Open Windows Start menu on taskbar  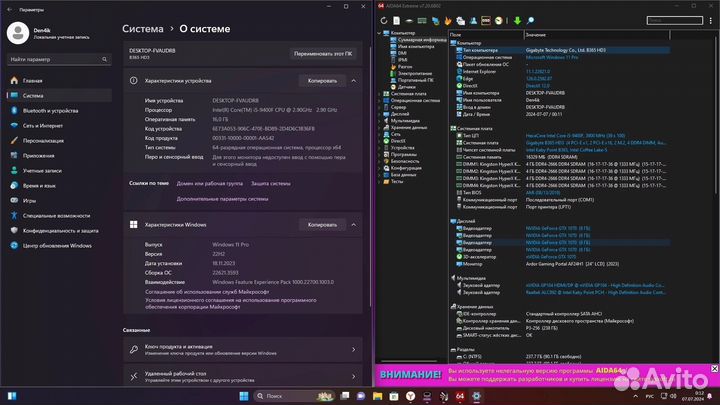click(x=244, y=396)
